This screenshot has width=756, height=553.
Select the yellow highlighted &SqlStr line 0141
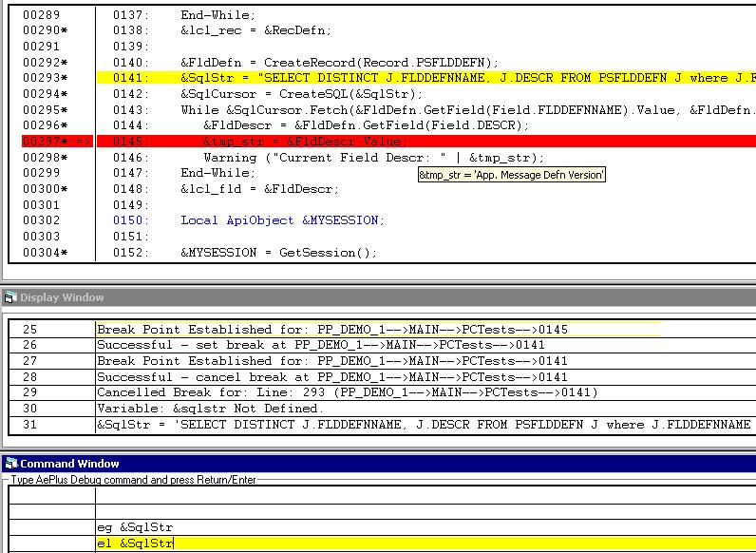pyautogui.click(x=380, y=78)
